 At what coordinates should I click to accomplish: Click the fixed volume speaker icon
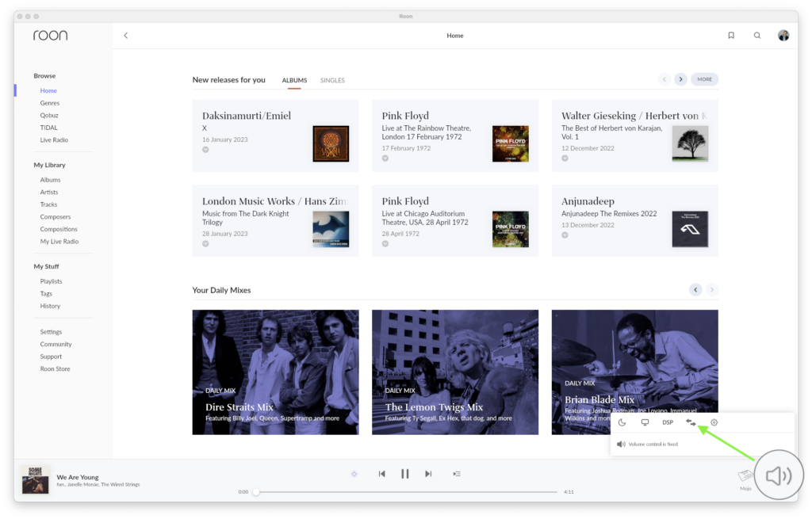[621, 445]
